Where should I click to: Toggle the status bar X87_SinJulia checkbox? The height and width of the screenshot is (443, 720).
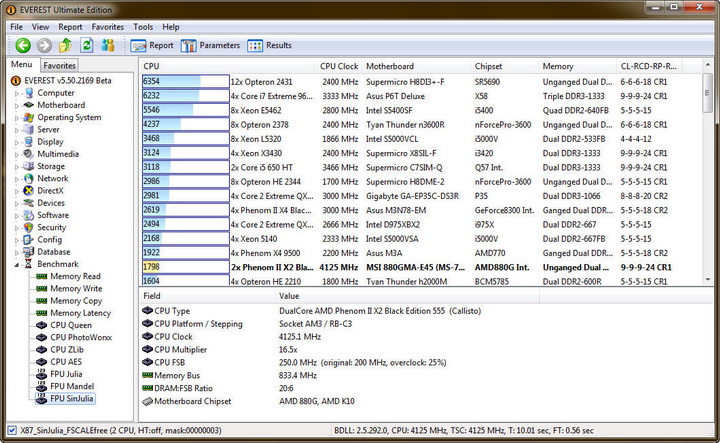(x=12, y=430)
